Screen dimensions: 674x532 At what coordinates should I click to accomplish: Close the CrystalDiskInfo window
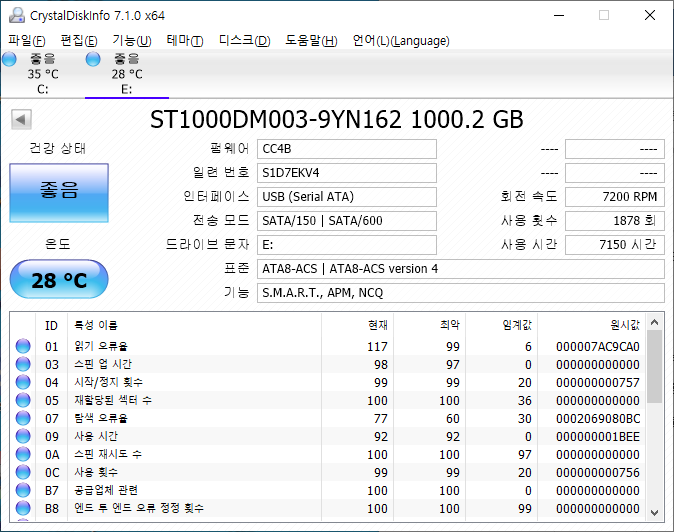[x=650, y=15]
